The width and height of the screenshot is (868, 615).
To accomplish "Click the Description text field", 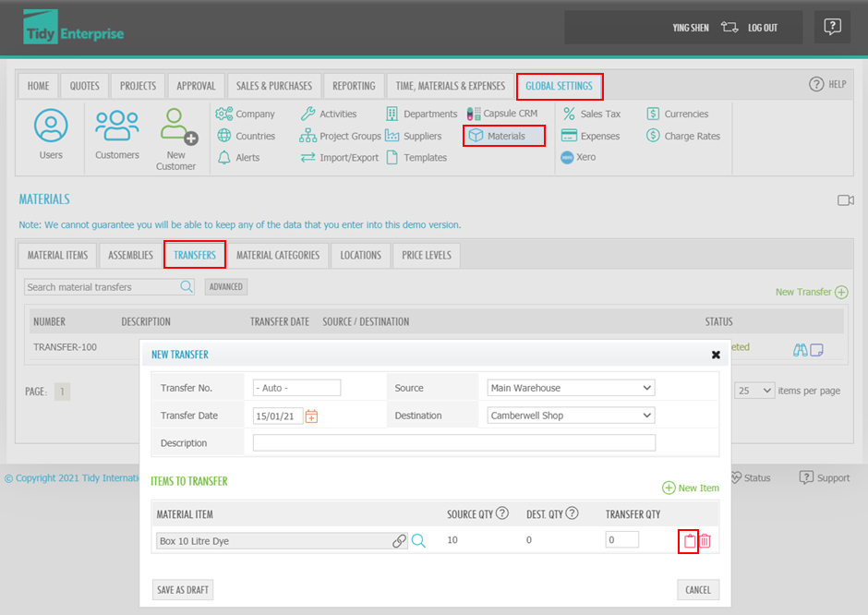I will pyautogui.click(x=453, y=443).
